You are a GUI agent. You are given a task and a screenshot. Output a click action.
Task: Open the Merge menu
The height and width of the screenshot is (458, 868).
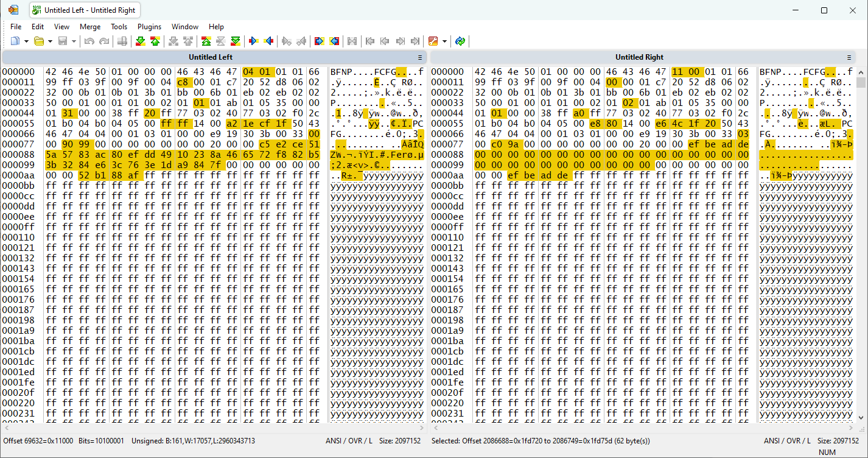click(90, 27)
